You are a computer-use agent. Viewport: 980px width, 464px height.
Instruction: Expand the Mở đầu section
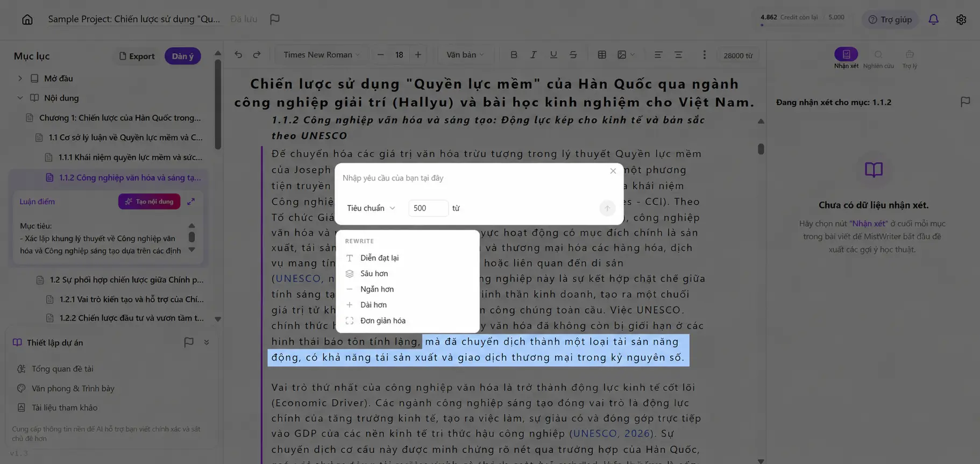20,78
